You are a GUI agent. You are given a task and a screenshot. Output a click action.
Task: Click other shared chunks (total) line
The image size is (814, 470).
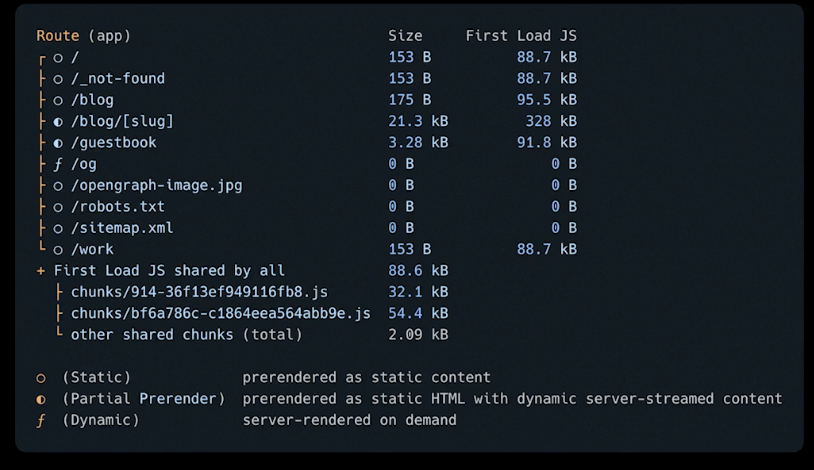point(186,335)
